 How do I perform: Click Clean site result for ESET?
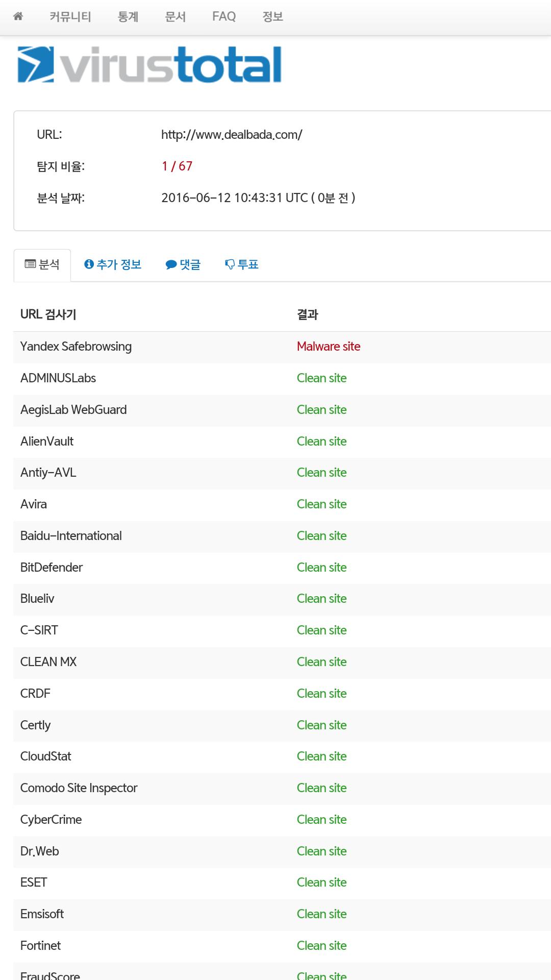[321, 883]
